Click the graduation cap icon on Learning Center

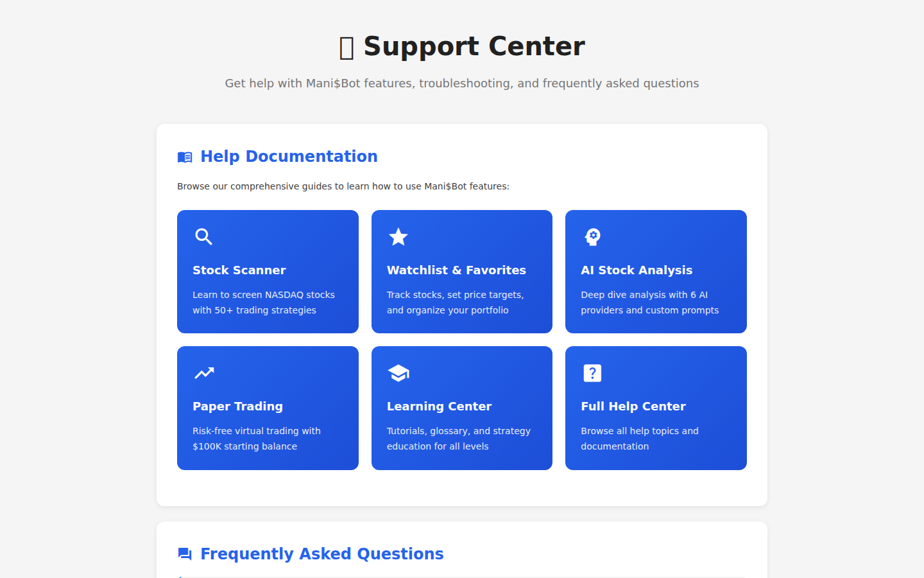click(x=398, y=373)
